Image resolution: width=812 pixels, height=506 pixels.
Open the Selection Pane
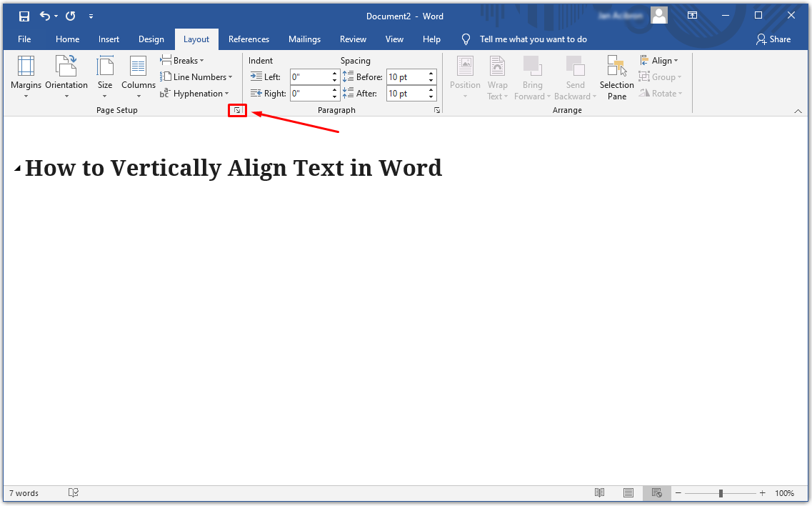(616, 76)
